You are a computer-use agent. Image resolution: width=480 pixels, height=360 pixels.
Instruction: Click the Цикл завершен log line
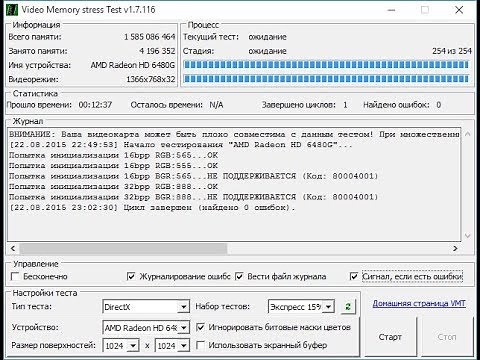152,207
